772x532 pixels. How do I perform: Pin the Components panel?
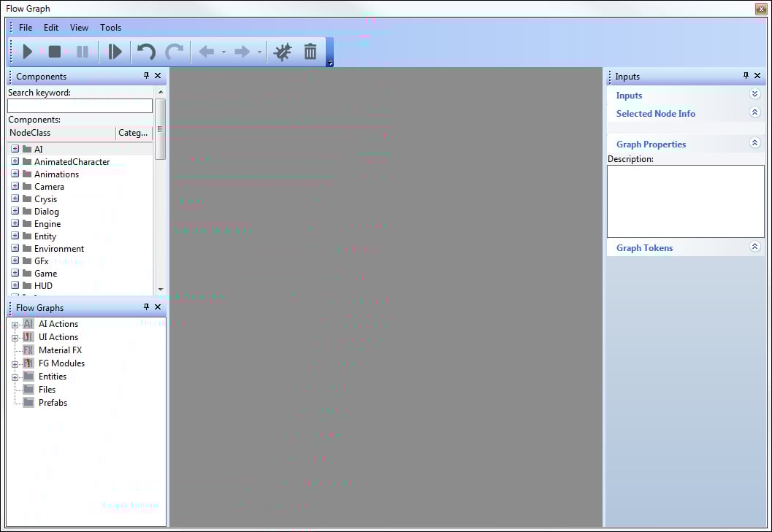coord(146,76)
